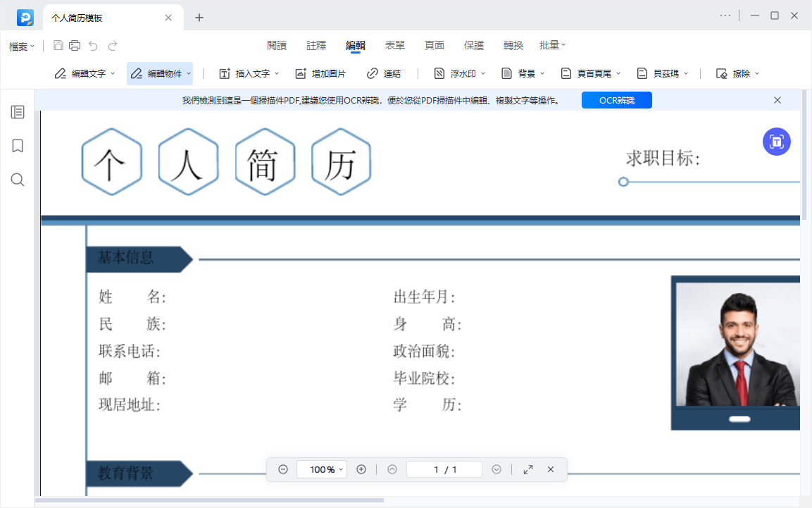Dismiss the scanned PDF notification bar
Viewport: 812px width, 508px height.
(x=777, y=99)
